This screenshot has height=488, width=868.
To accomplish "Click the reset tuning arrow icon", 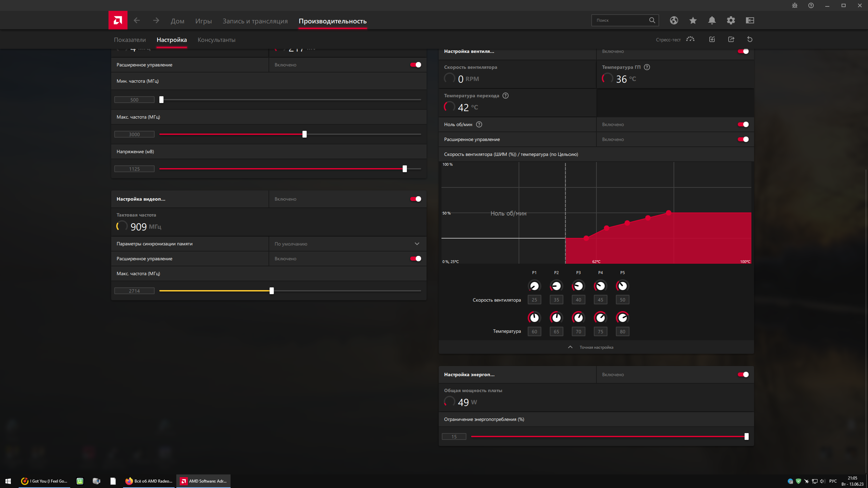I will point(750,39).
